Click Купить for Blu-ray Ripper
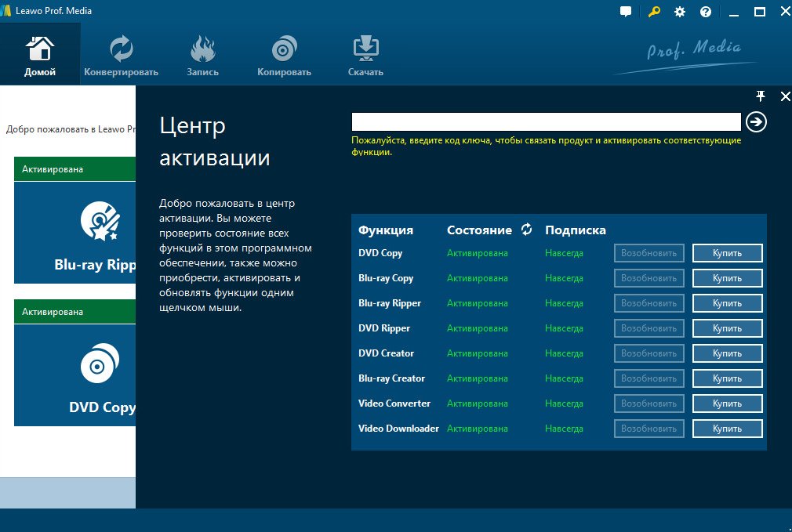The width and height of the screenshot is (792, 532). tap(728, 303)
